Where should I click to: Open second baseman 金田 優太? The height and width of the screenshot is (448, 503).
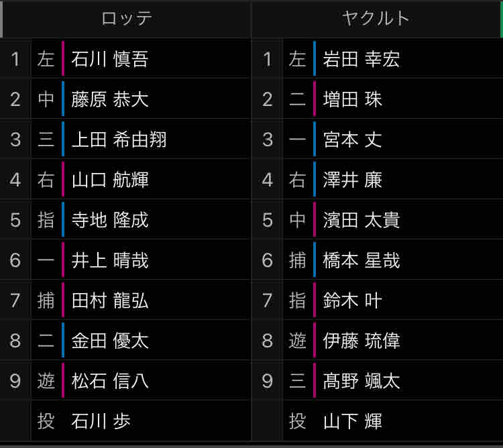(110, 341)
